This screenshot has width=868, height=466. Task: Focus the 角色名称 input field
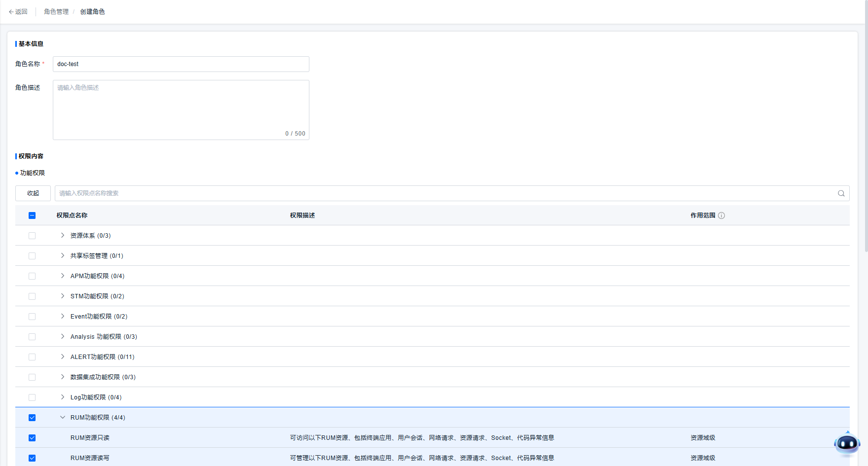pyautogui.click(x=181, y=64)
